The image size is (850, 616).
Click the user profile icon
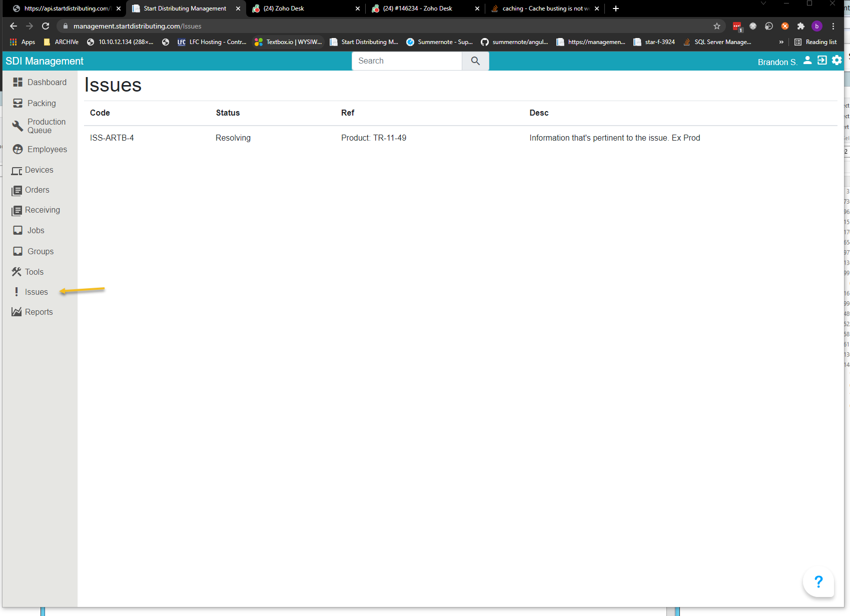pyautogui.click(x=807, y=61)
